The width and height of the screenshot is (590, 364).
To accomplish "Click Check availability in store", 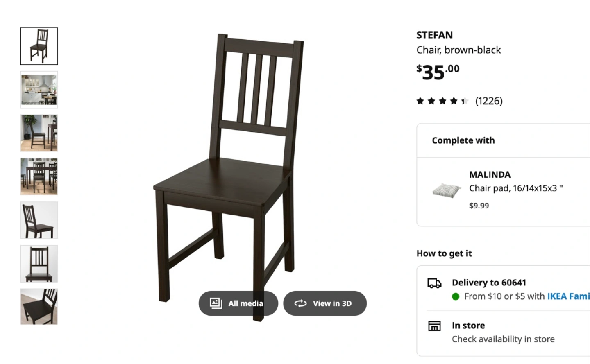I will pyautogui.click(x=503, y=339).
